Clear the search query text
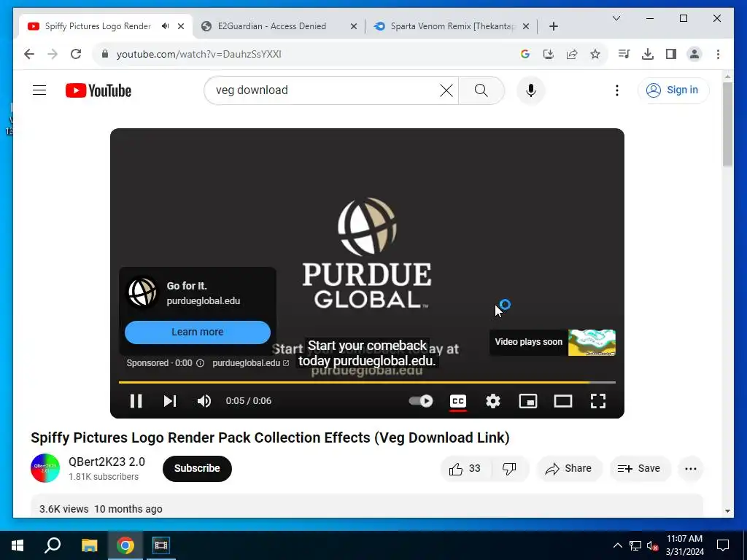The width and height of the screenshot is (747, 560). [446, 90]
